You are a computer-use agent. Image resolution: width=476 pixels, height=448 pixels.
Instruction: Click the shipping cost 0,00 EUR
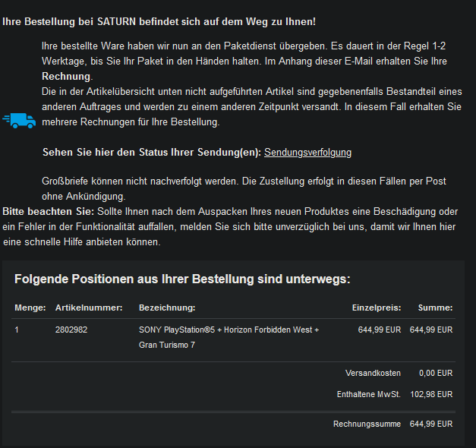point(436,373)
